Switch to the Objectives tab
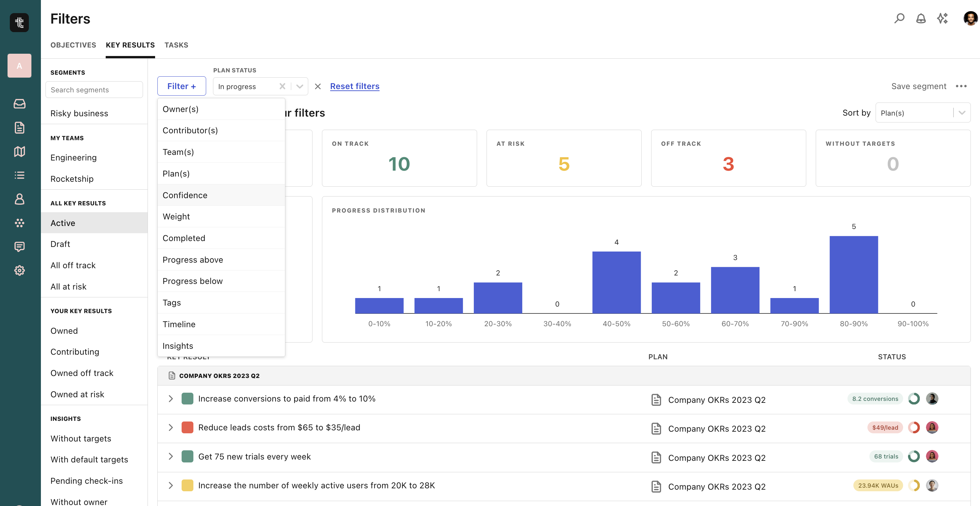The height and width of the screenshot is (506, 980). [73, 45]
